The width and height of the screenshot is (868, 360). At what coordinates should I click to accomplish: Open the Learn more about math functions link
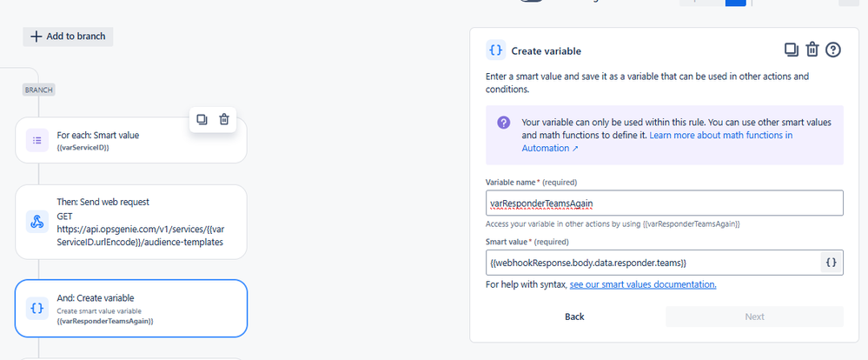(657, 141)
